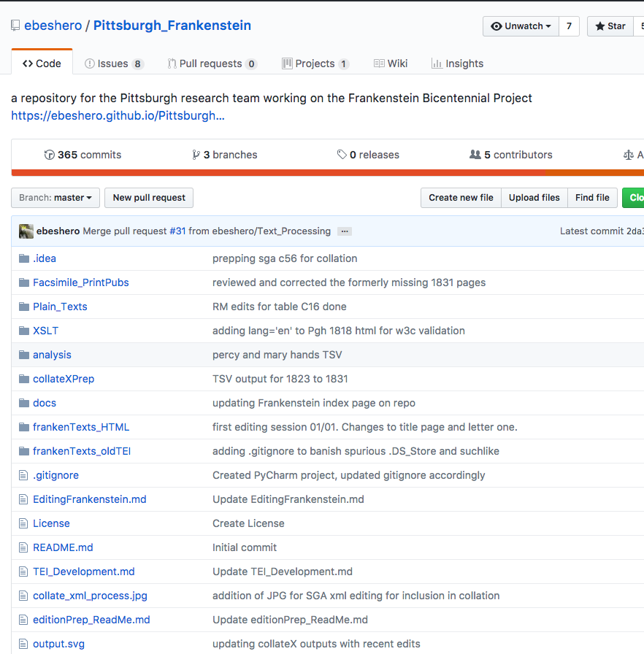
Task: Click the file icon beside output.svg
Action: (23, 644)
